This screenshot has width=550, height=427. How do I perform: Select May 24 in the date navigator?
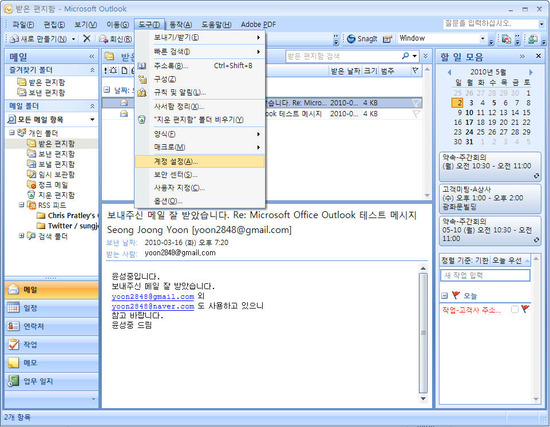pos(469,132)
